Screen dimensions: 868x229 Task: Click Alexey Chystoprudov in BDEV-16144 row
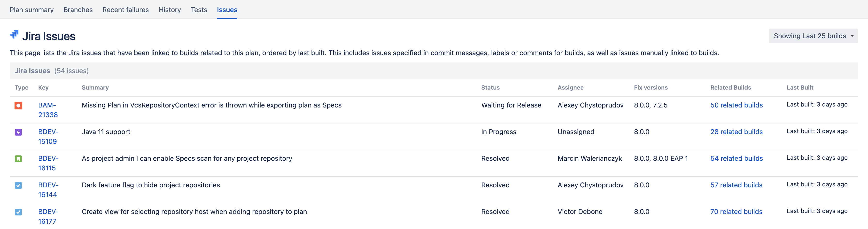click(x=590, y=185)
